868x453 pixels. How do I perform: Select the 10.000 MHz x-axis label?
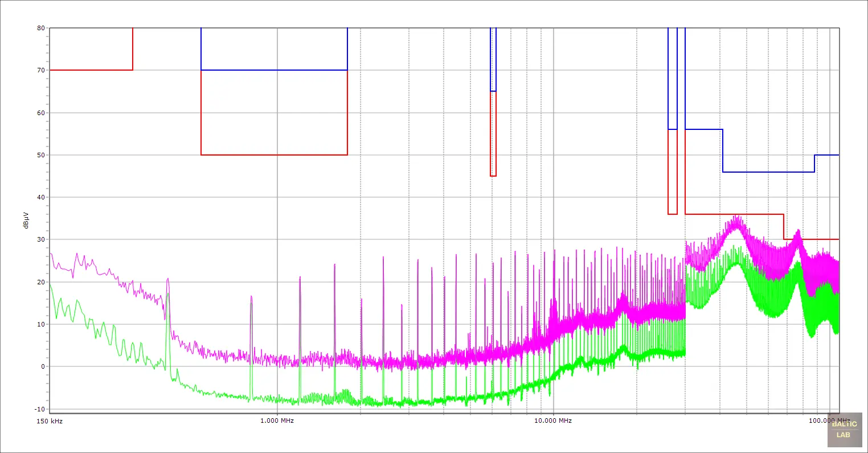point(552,421)
